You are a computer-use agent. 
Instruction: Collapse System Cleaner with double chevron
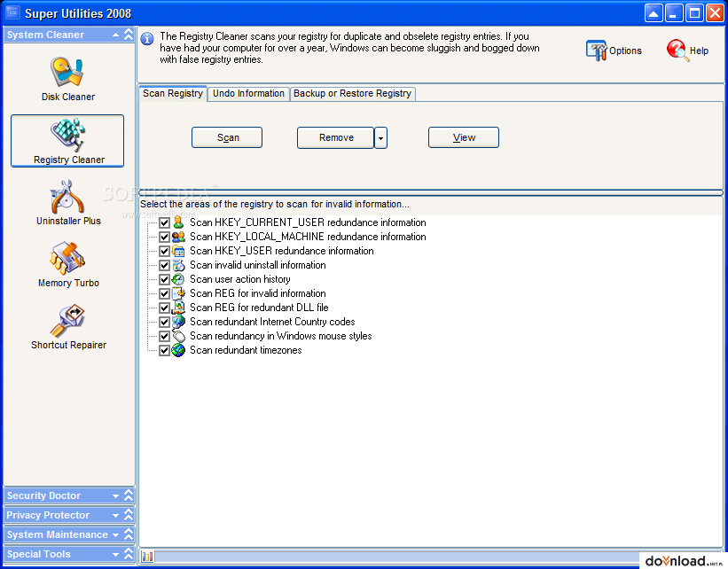pyautogui.click(x=129, y=35)
